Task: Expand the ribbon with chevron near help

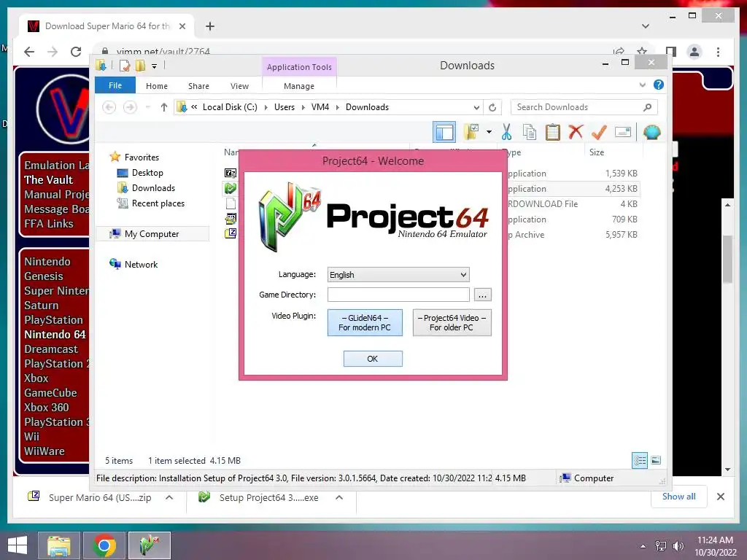Action: [642, 85]
